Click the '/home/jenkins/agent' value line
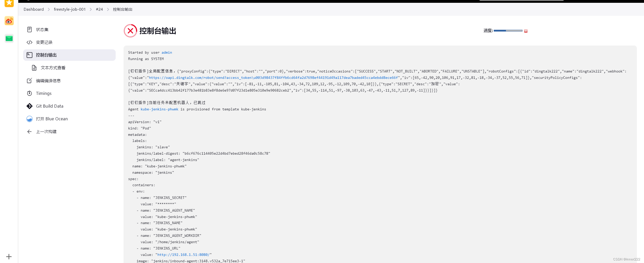The height and width of the screenshot is (263, 644). [x=170, y=242]
